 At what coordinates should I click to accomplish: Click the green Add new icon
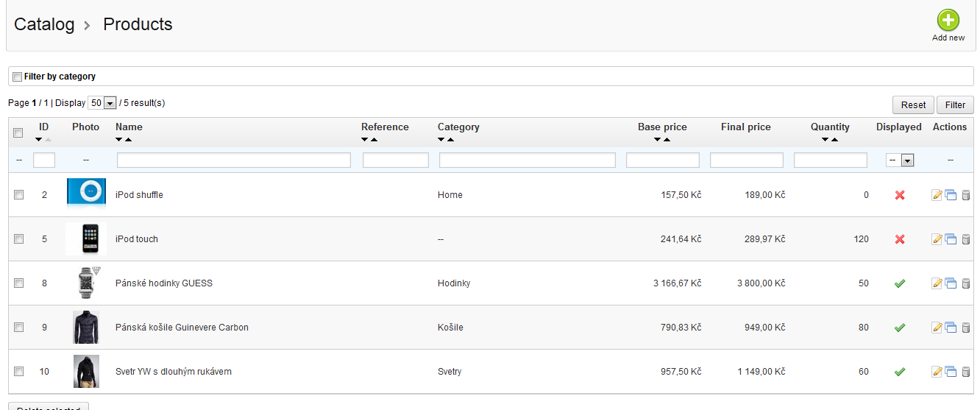pyautogui.click(x=948, y=21)
